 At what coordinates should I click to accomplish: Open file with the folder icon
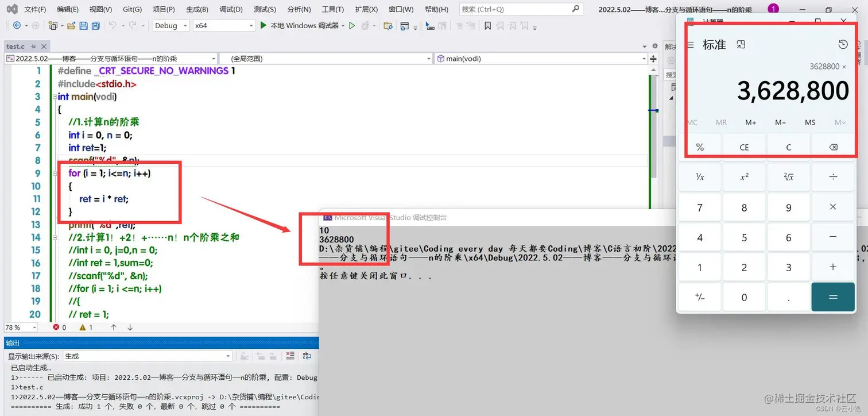coord(71,25)
